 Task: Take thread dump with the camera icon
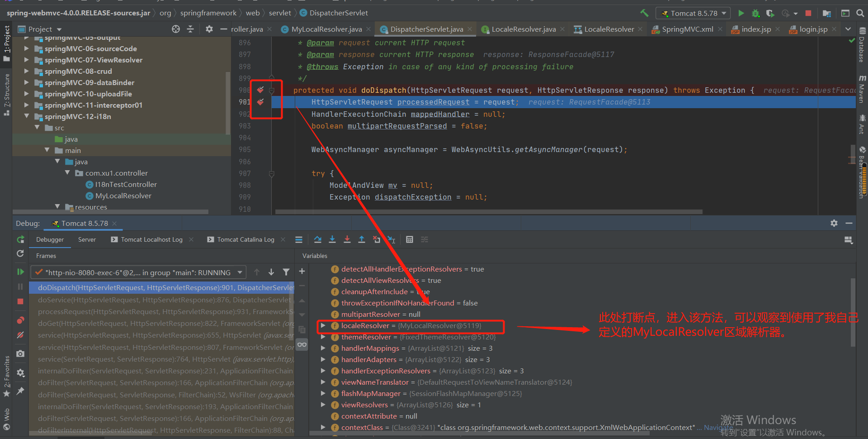coord(20,353)
